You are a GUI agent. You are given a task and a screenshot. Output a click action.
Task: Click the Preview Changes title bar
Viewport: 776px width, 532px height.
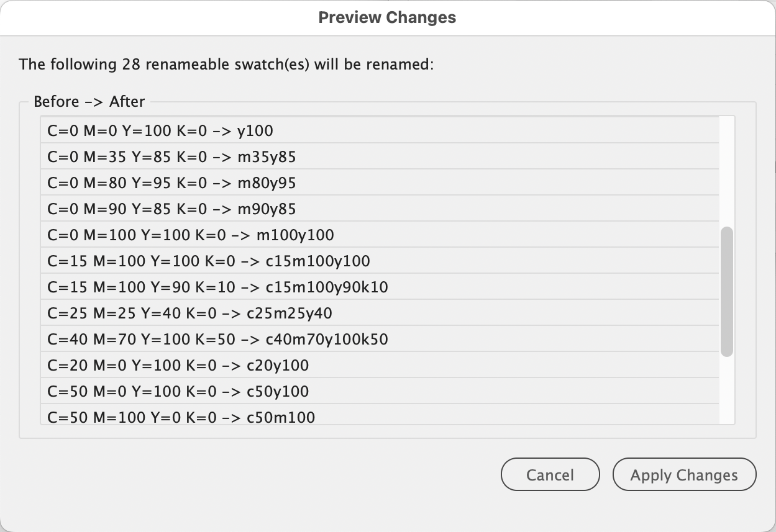[x=387, y=17]
